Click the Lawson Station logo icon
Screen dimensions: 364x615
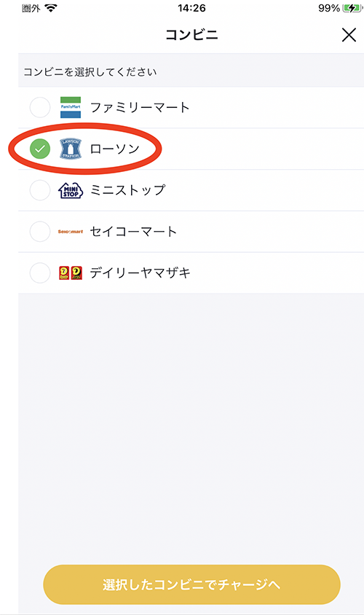(71, 149)
